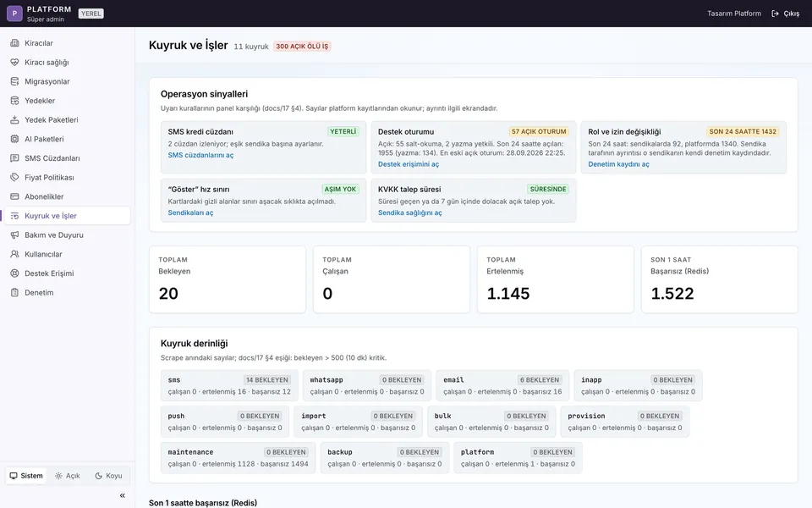Open the Sendika sağlığını aç link
The image size is (812, 508).
click(x=409, y=213)
